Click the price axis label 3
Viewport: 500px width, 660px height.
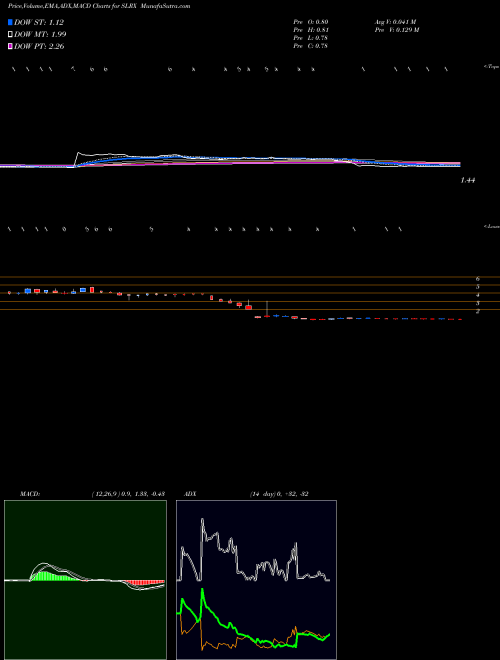click(x=478, y=303)
